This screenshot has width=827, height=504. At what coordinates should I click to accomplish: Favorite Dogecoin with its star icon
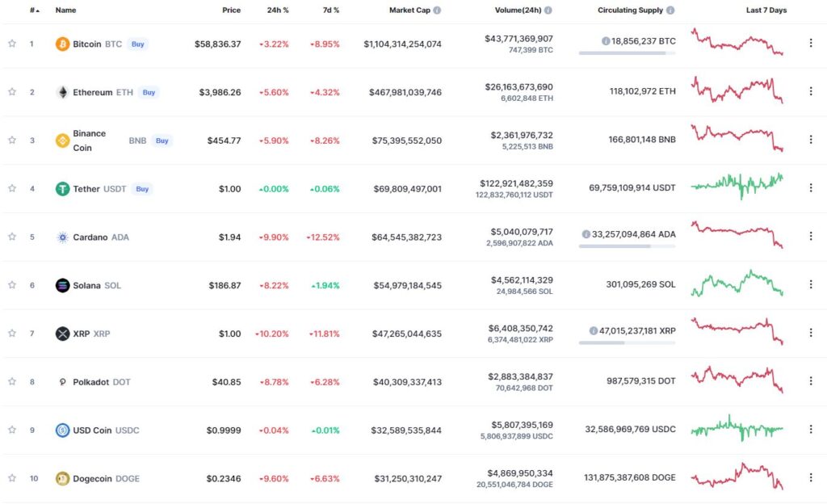[12, 478]
